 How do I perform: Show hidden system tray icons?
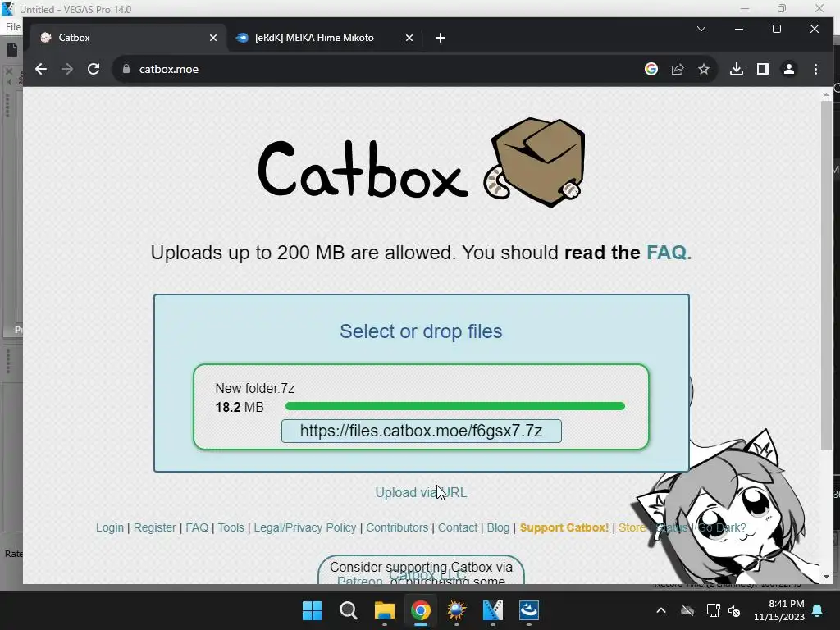tap(661, 610)
